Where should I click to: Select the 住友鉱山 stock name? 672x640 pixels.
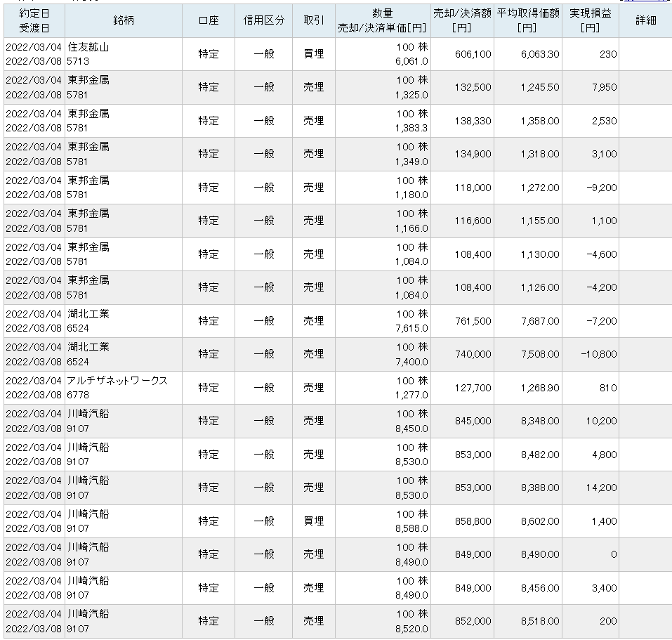88,47
